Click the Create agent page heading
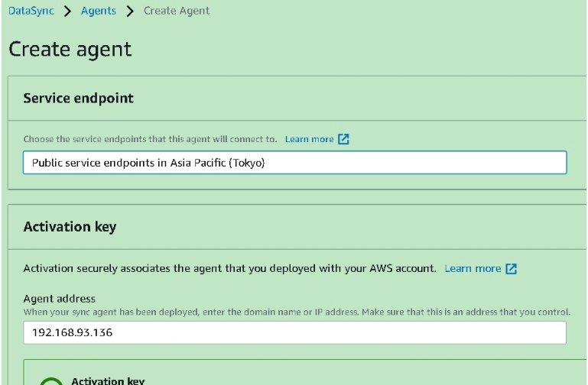 click(x=70, y=50)
